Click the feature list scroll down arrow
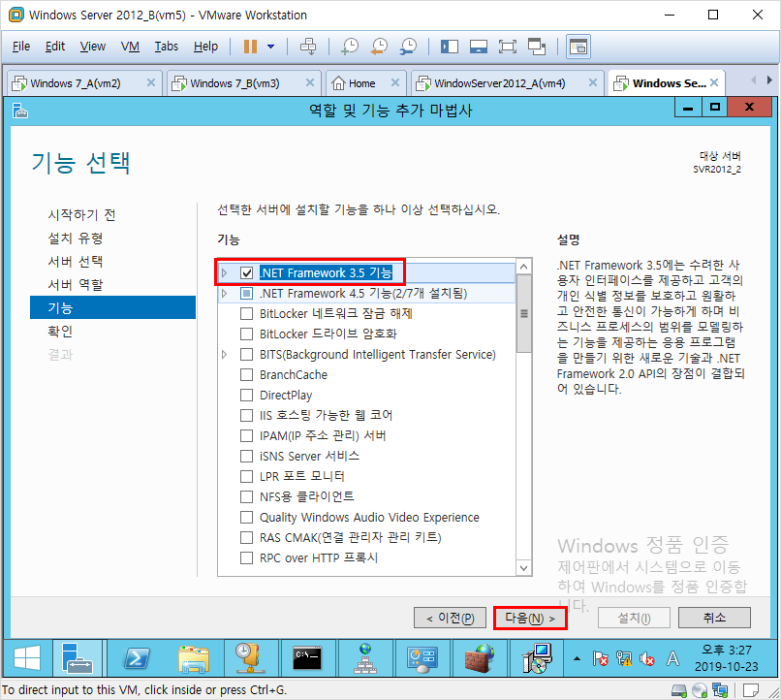781x700 pixels. point(524,568)
